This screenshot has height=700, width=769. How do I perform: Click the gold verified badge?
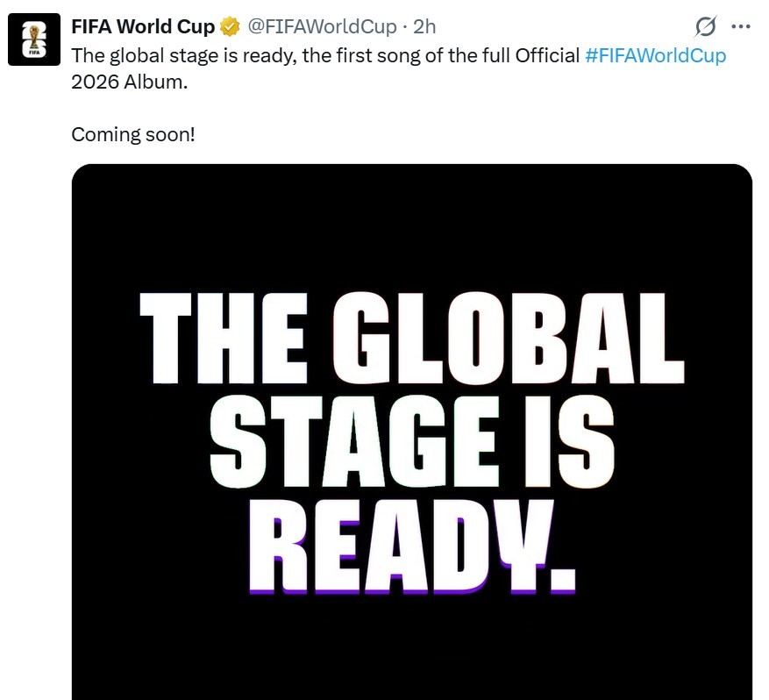tap(230, 27)
